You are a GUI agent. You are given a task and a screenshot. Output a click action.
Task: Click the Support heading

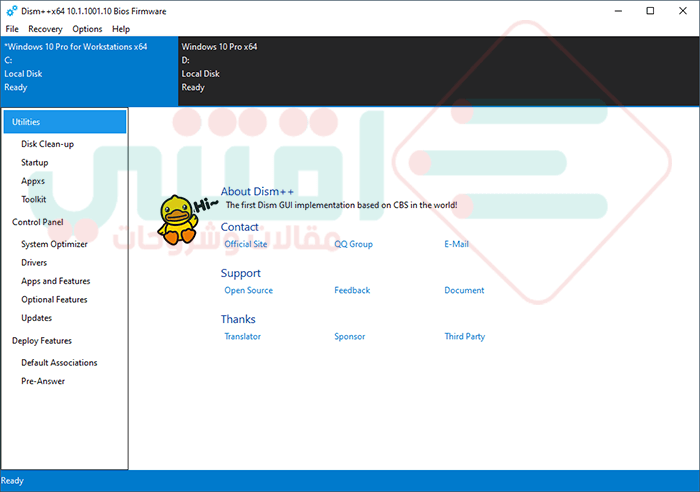tap(240, 273)
